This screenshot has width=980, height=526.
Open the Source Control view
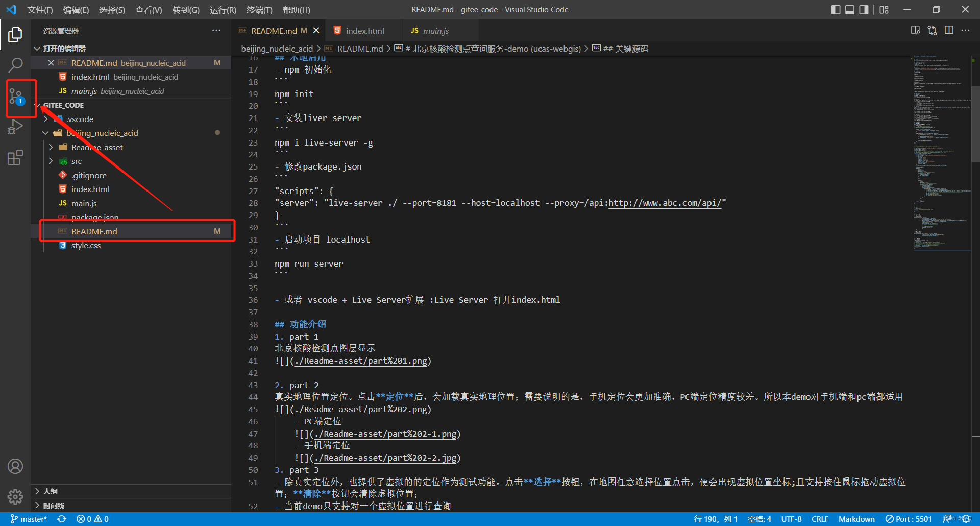(x=15, y=95)
